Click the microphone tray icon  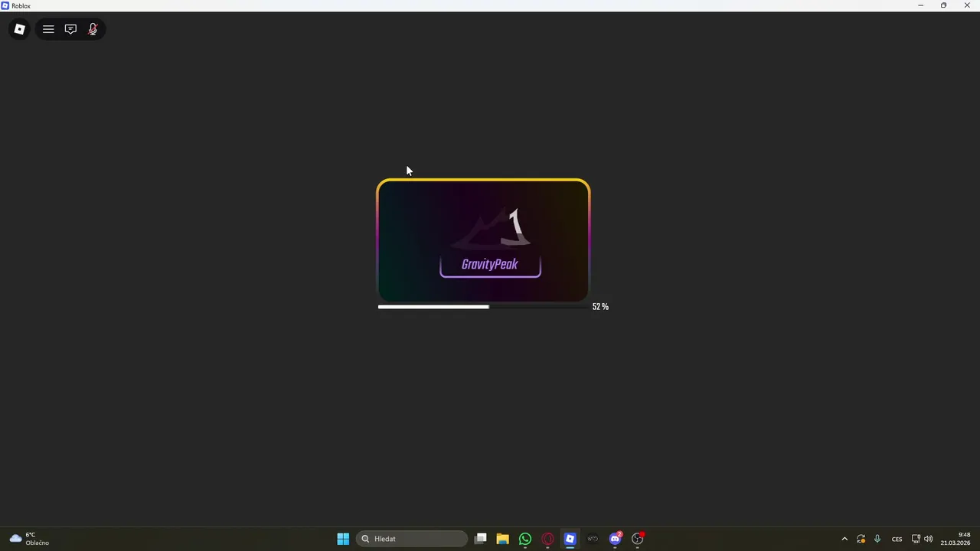(877, 539)
